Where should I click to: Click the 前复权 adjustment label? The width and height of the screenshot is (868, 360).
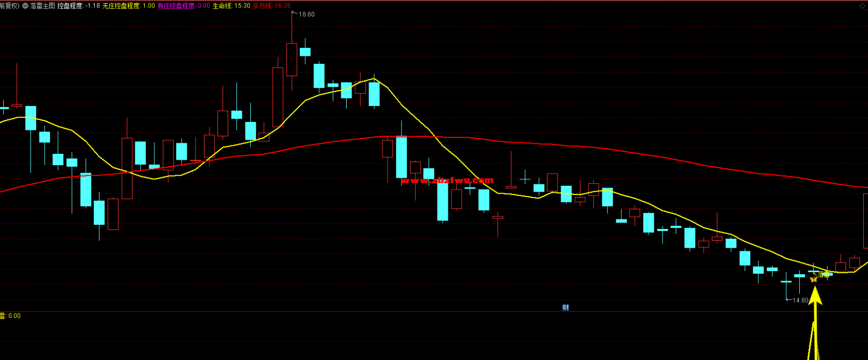[x=9, y=6]
